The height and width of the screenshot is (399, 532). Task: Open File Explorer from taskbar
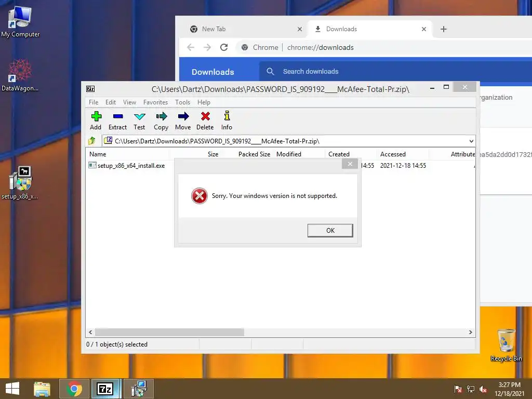[x=42, y=389]
